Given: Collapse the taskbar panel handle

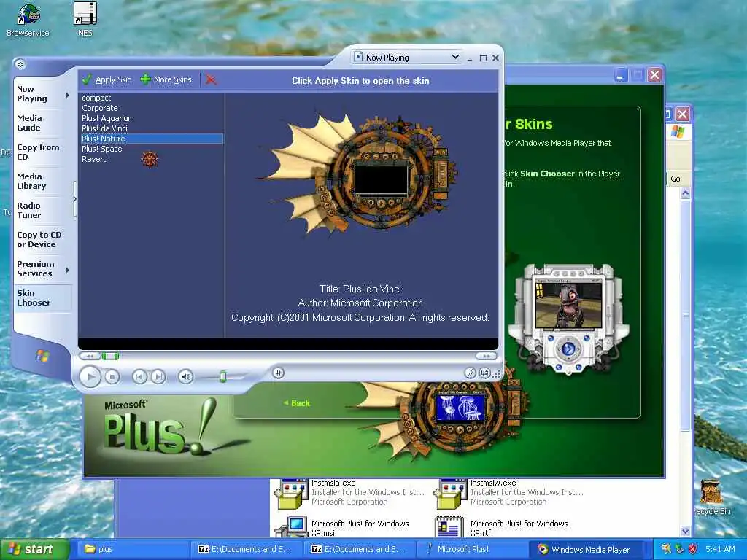Looking at the screenshot, I should 75,199.
